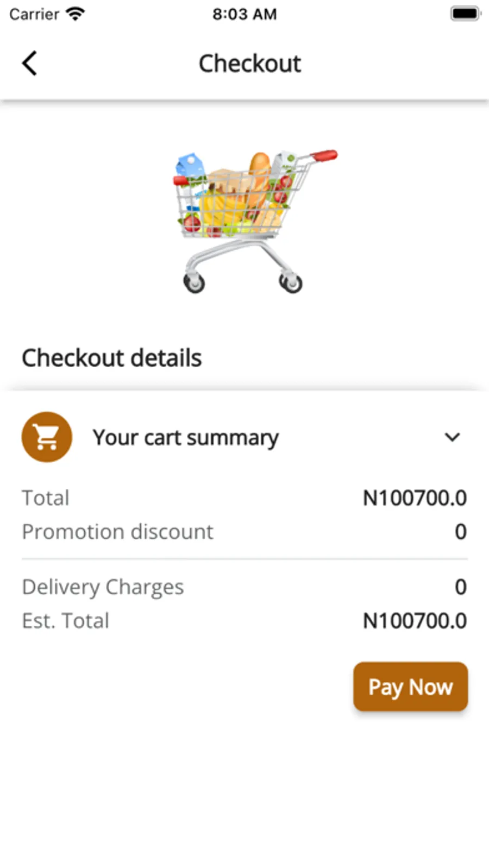Tap the Promotion discount label
This screenshot has height=868, width=489.
tap(117, 531)
